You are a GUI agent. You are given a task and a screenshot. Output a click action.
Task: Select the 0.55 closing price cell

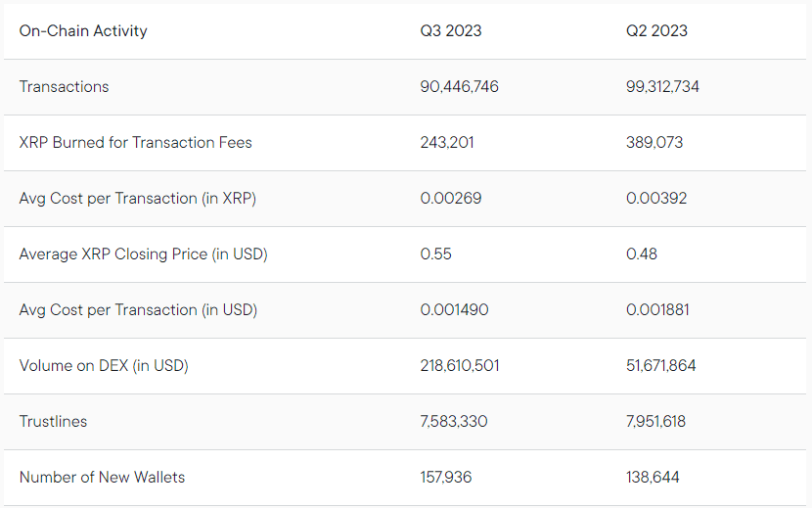click(x=435, y=254)
